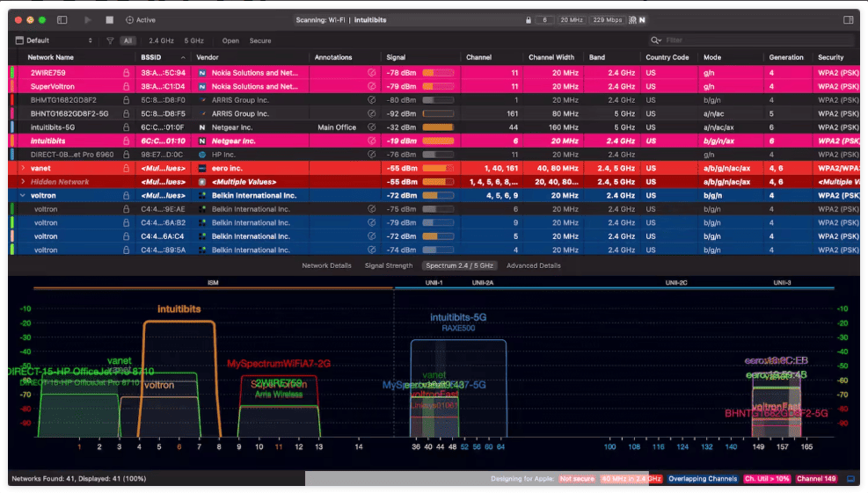Click the lock icon in title bar
The width and height of the screenshot is (868, 493).
tap(529, 20)
